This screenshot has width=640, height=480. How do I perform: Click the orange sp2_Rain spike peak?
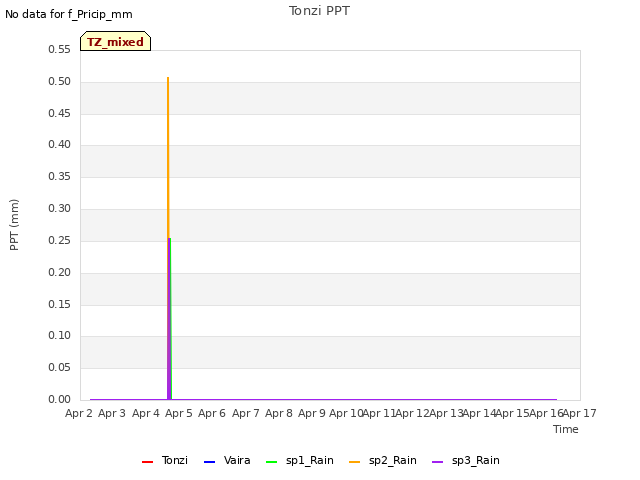coord(168,78)
